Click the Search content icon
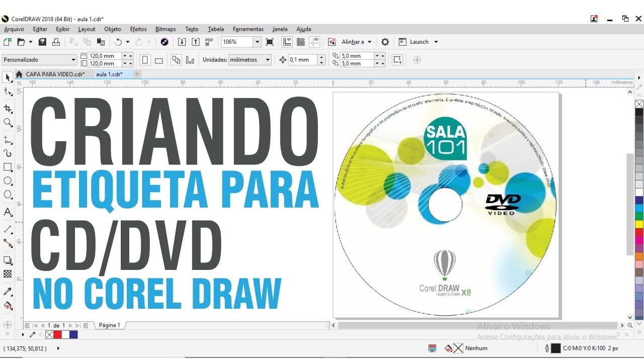This screenshot has width=644, height=362. (x=164, y=42)
